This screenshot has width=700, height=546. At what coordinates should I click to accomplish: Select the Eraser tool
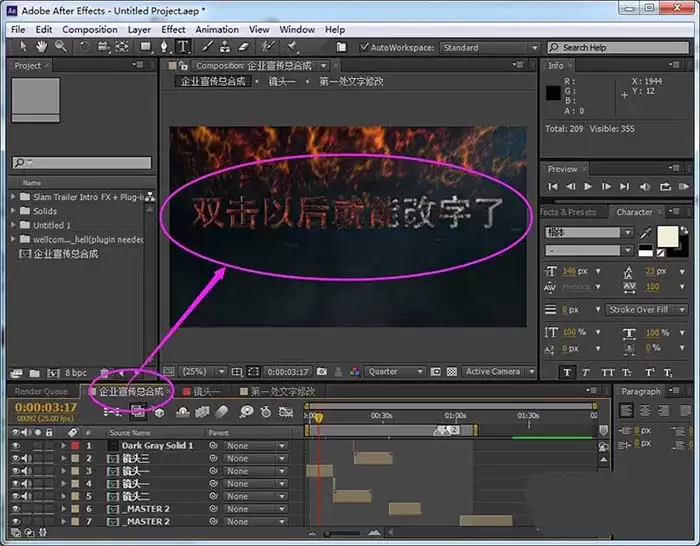243,46
